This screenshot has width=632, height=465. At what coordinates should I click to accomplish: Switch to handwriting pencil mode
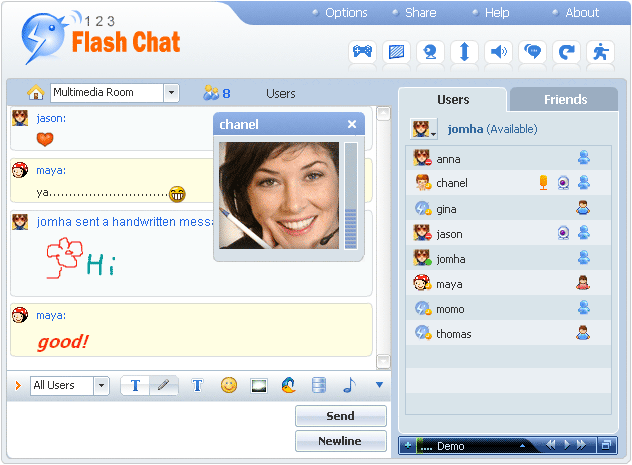coord(163,385)
